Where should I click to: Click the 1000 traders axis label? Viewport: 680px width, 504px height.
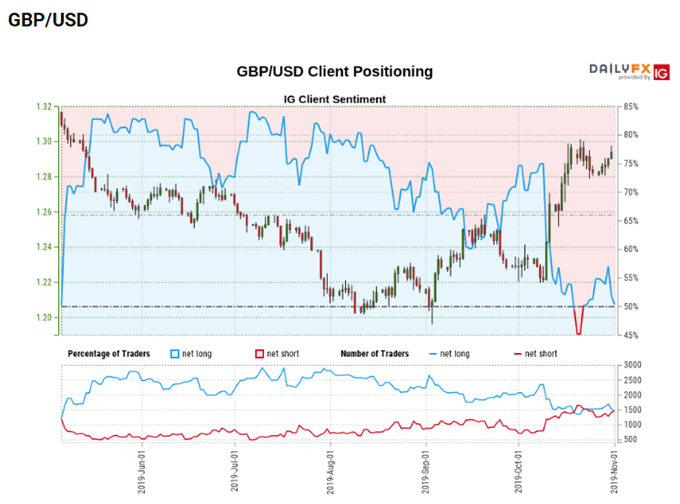tap(632, 425)
